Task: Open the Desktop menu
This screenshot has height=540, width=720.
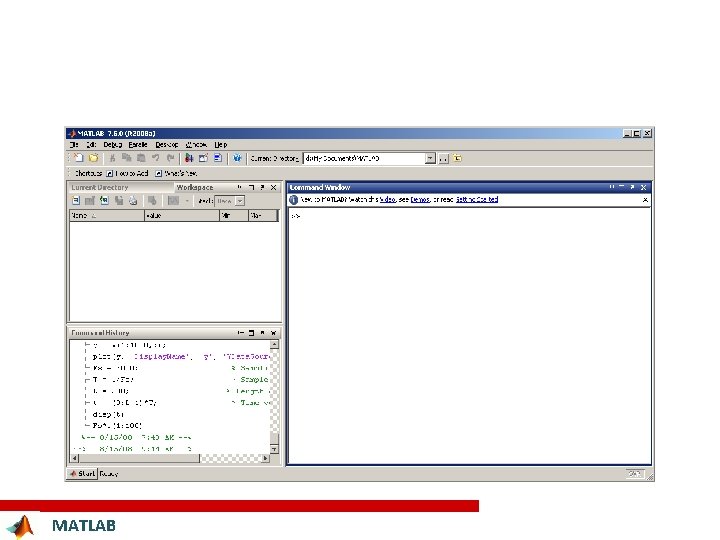Action: click(167, 145)
